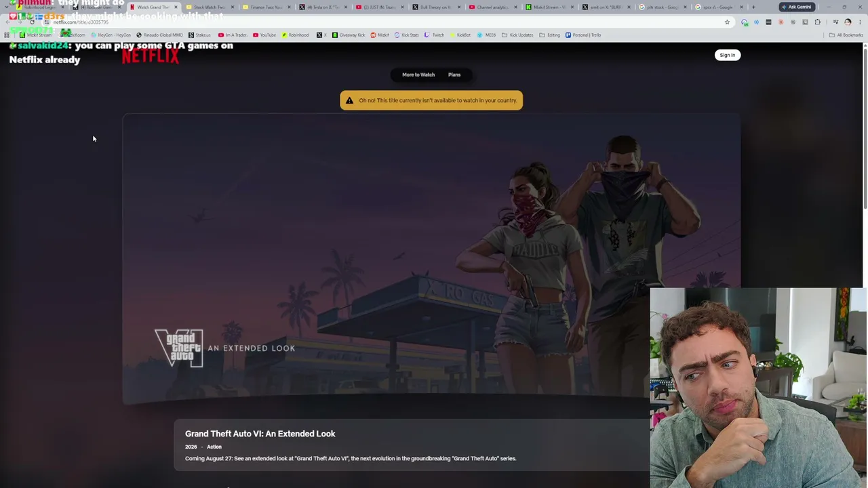Click the blue sound-wave extension icon

click(x=756, y=22)
